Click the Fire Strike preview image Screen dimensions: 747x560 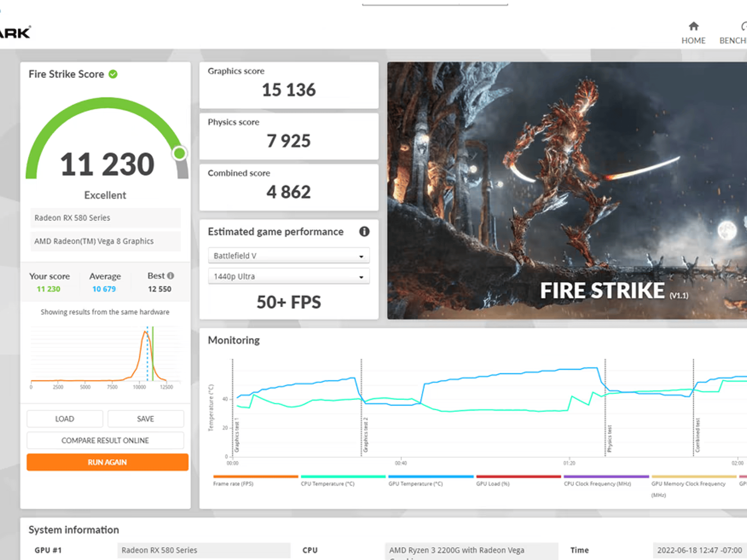pyautogui.click(x=566, y=190)
